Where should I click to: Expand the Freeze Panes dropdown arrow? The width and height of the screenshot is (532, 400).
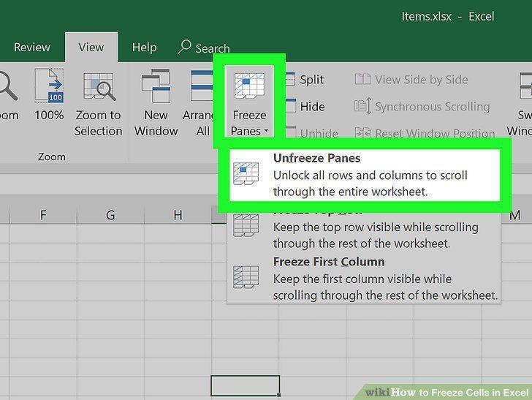tap(266, 130)
